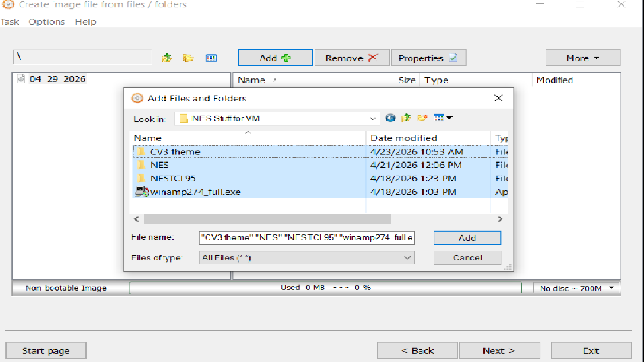Click the Remove button

(x=352, y=58)
